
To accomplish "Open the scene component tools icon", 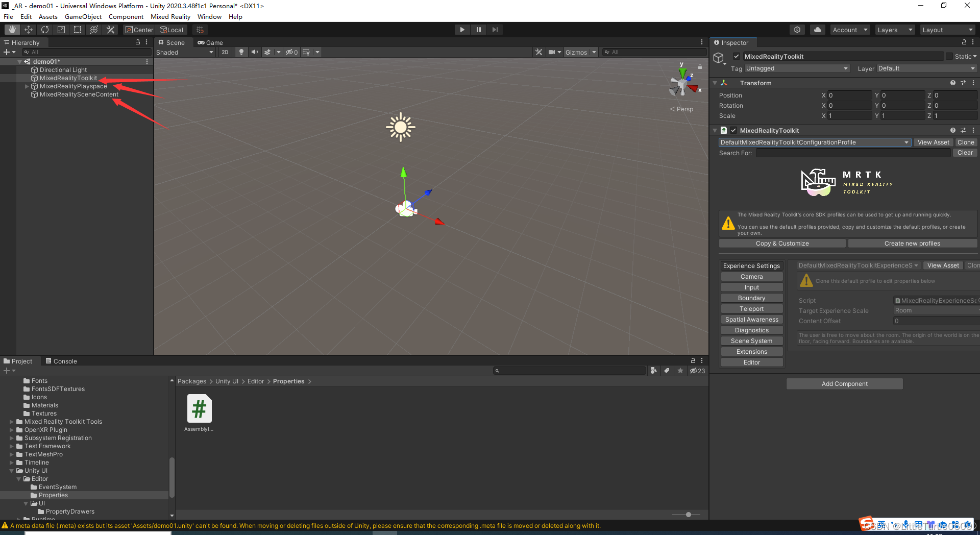I will click(x=538, y=52).
